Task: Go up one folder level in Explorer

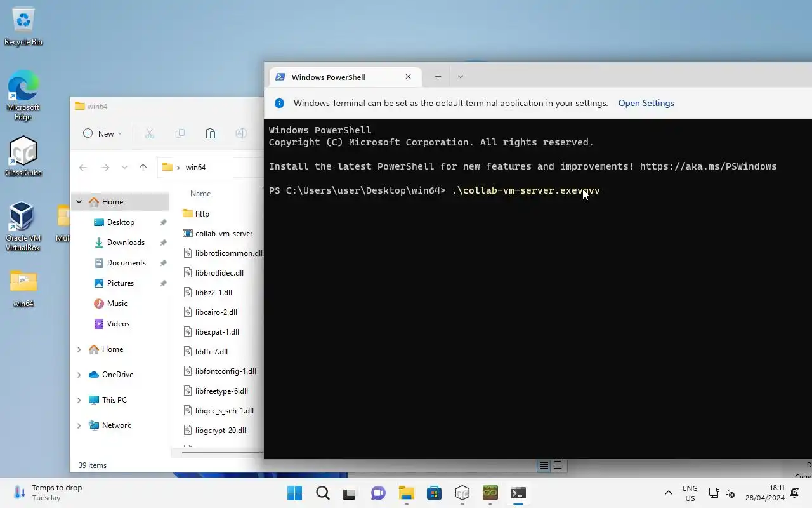Action: (143, 168)
